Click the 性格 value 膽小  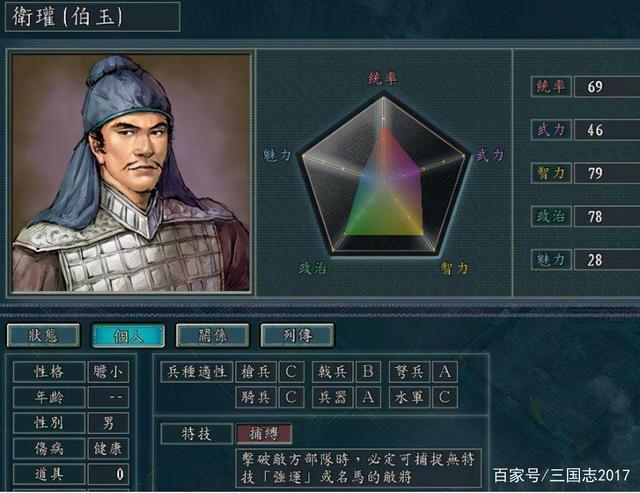108,371
